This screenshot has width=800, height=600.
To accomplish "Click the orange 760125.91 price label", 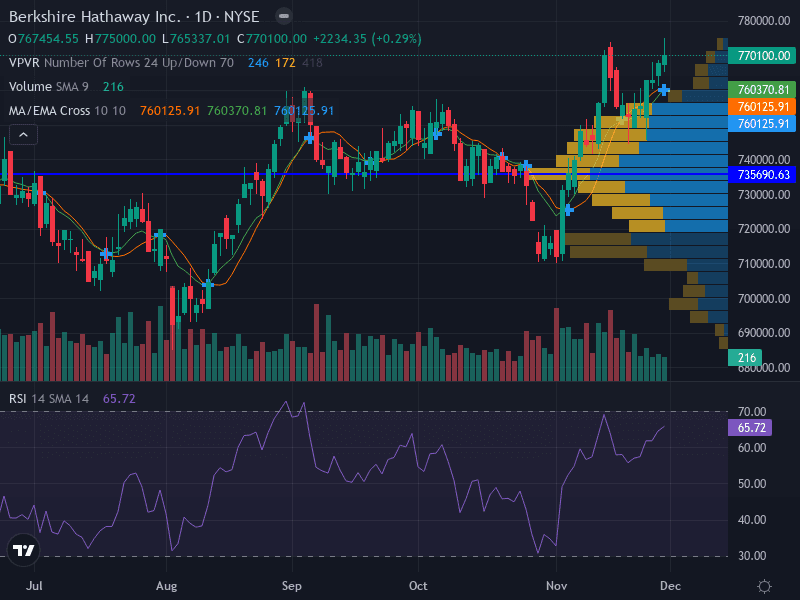I will [x=762, y=107].
